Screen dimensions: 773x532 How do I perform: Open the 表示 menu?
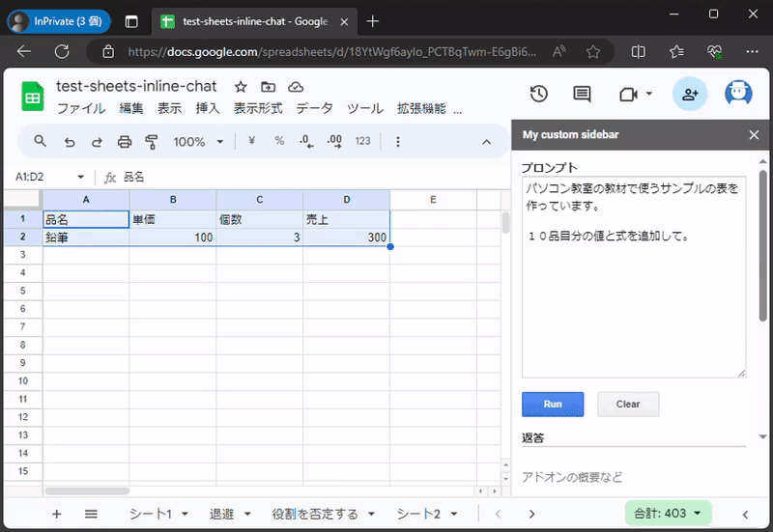pos(170,108)
